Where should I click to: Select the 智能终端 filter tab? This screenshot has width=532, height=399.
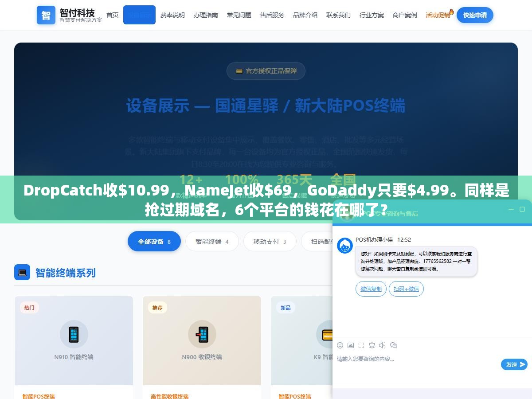212,242
